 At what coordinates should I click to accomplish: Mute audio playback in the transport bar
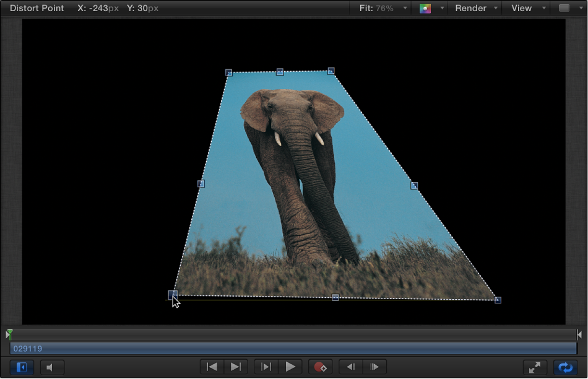pos(52,367)
